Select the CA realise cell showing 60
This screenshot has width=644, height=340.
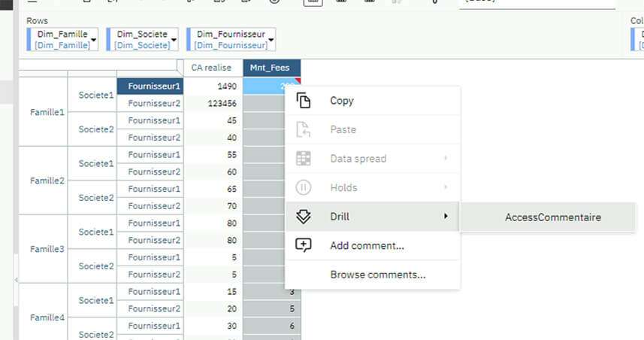(213, 172)
